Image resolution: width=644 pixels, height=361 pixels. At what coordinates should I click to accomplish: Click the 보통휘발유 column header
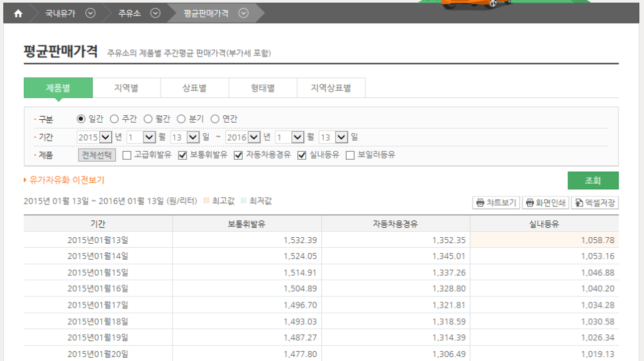(247, 224)
